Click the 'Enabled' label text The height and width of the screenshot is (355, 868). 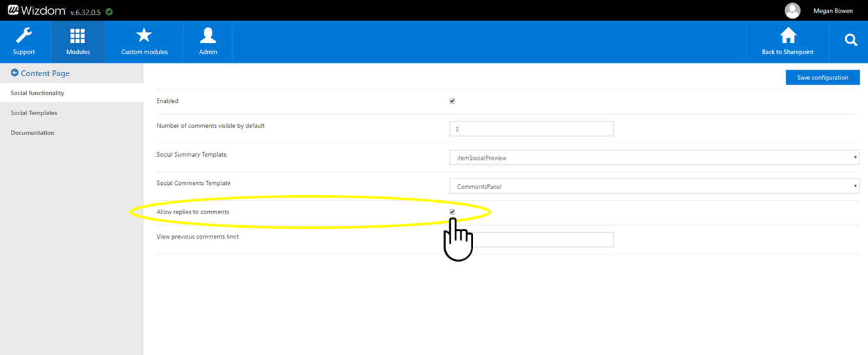click(168, 101)
